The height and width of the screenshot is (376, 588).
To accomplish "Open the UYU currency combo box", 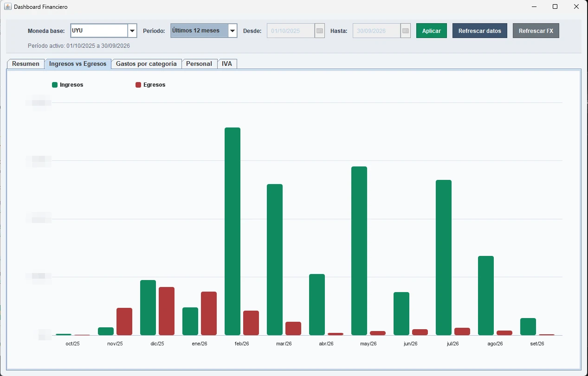I will (x=103, y=31).
